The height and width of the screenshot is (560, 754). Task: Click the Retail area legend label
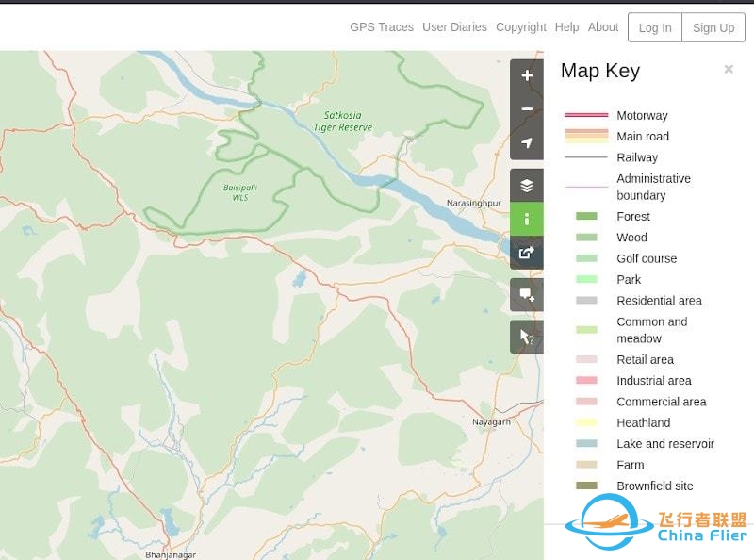click(645, 359)
